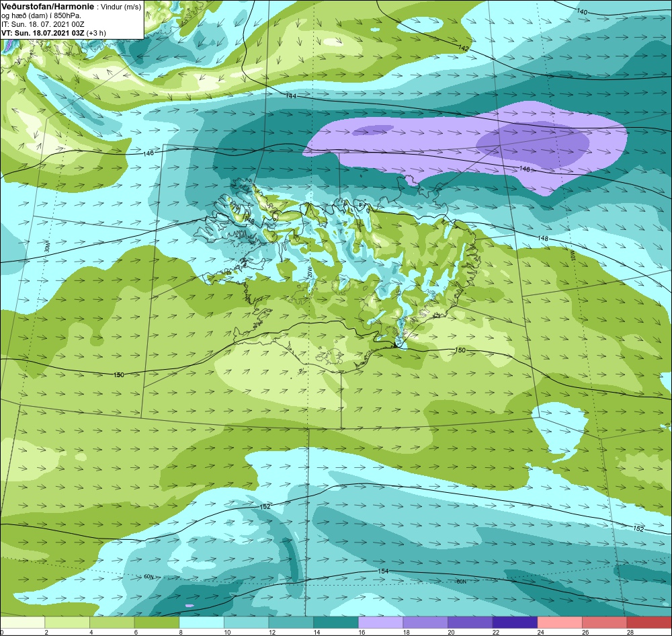The image size is (672, 636).
Task: Click the "Vindur (m/s)" label in header
Action: point(120,7)
